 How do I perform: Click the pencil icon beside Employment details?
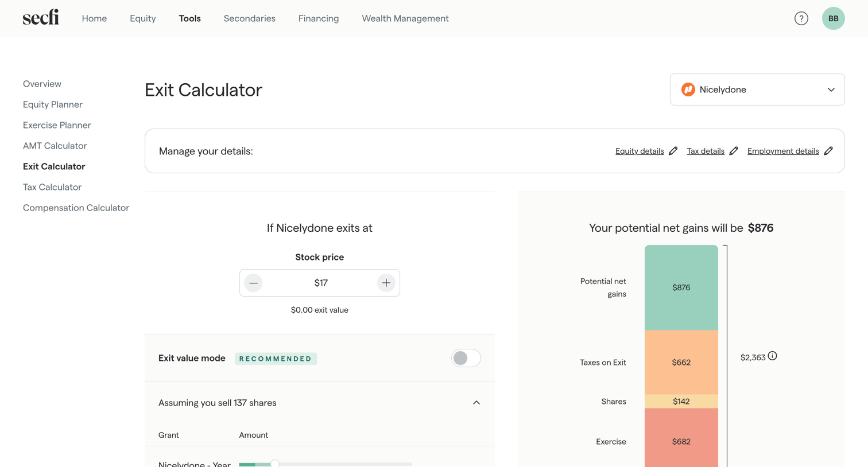(828, 151)
